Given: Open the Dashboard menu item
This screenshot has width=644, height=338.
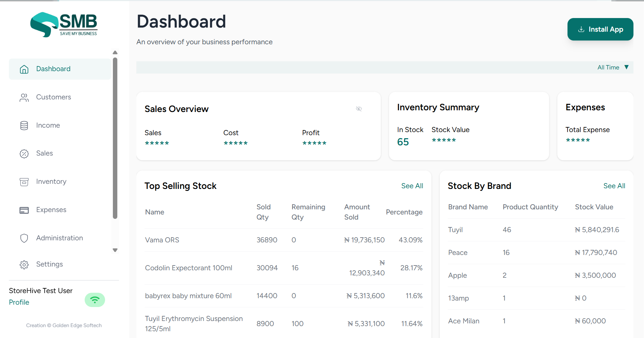Looking at the screenshot, I should coord(60,69).
